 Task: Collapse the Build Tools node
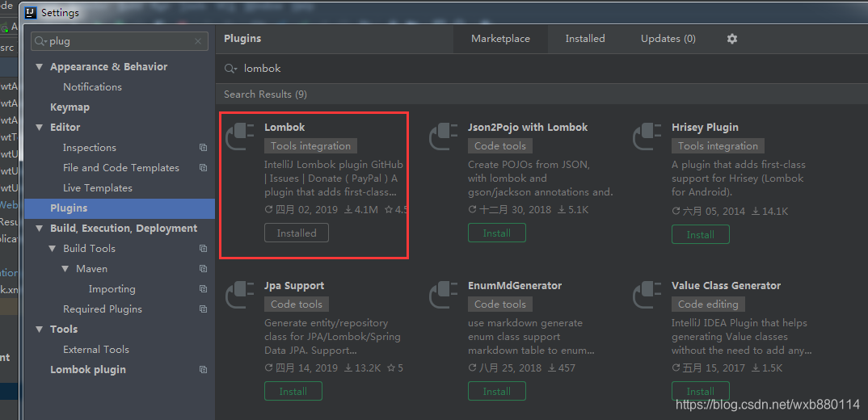53,249
